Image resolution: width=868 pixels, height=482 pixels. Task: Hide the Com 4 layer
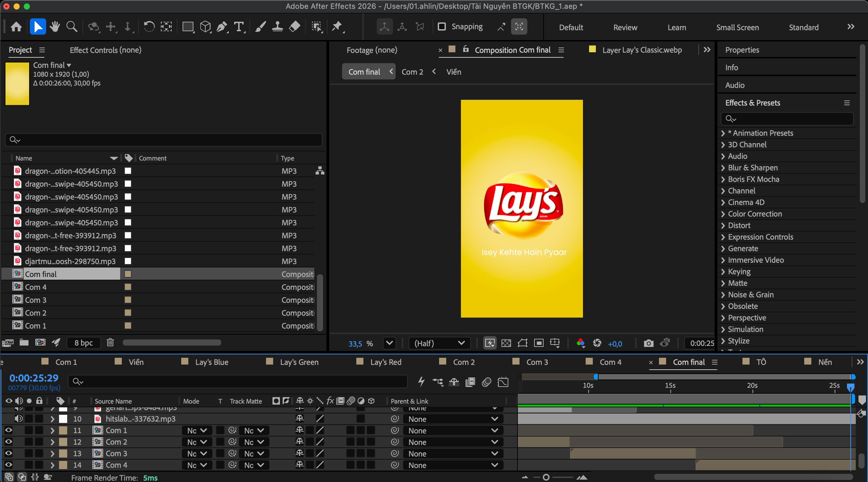click(8, 465)
